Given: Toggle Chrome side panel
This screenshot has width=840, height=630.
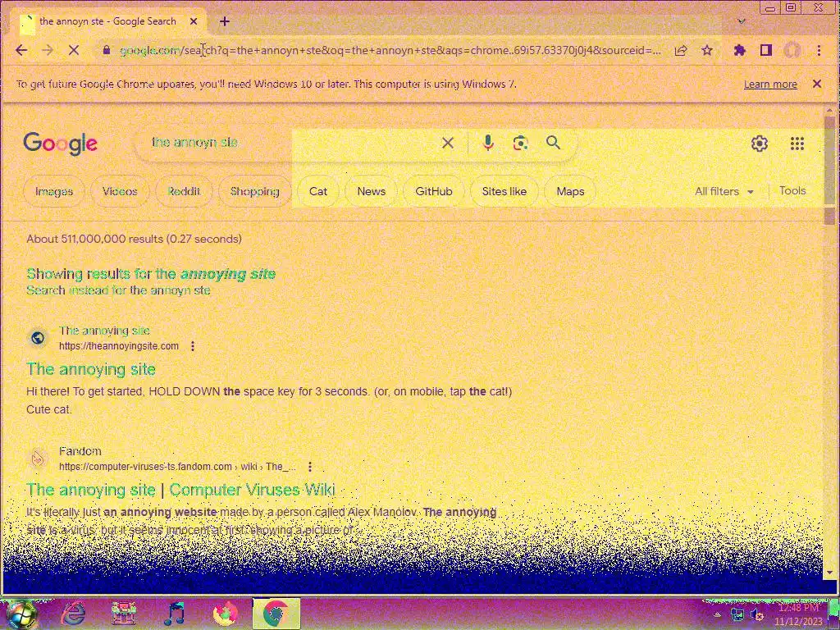Looking at the screenshot, I should (x=766, y=50).
